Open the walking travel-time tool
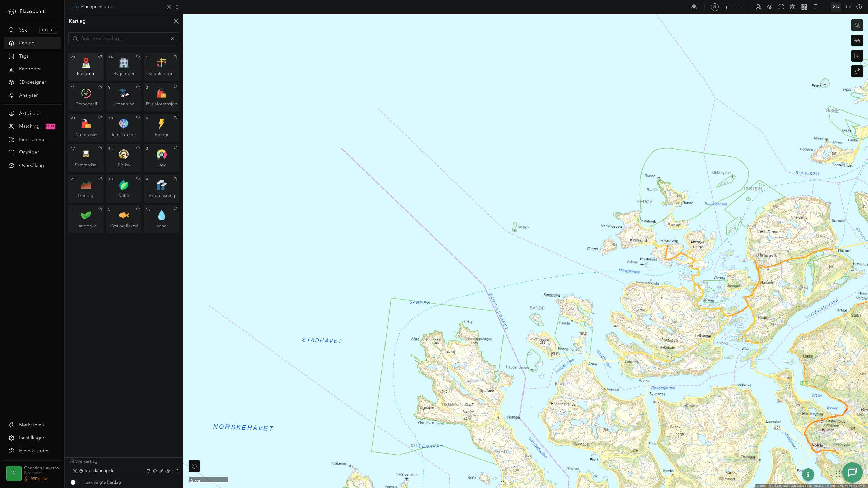This screenshot has height=488, width=868. [x=857, y=71]
